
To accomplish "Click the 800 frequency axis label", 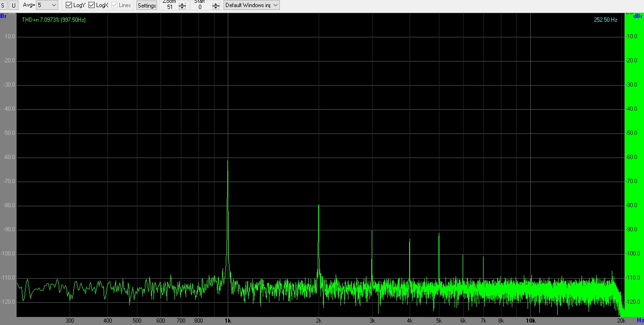I will tap(198, 321).
